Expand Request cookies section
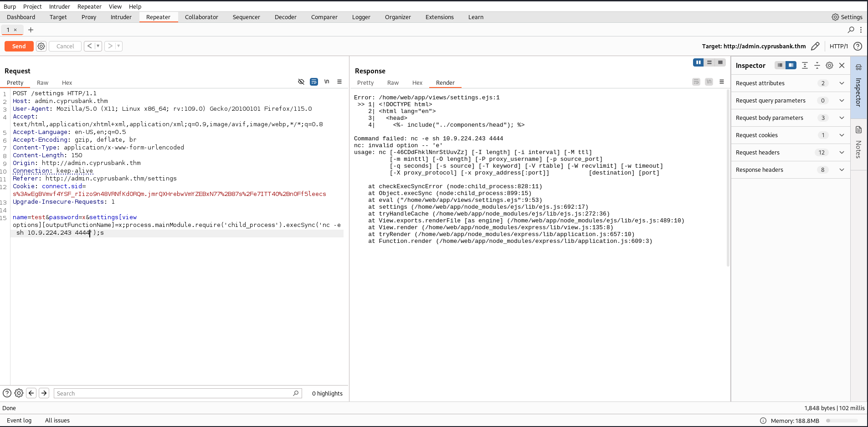The image size is (868, 427). tap(791, 135)
